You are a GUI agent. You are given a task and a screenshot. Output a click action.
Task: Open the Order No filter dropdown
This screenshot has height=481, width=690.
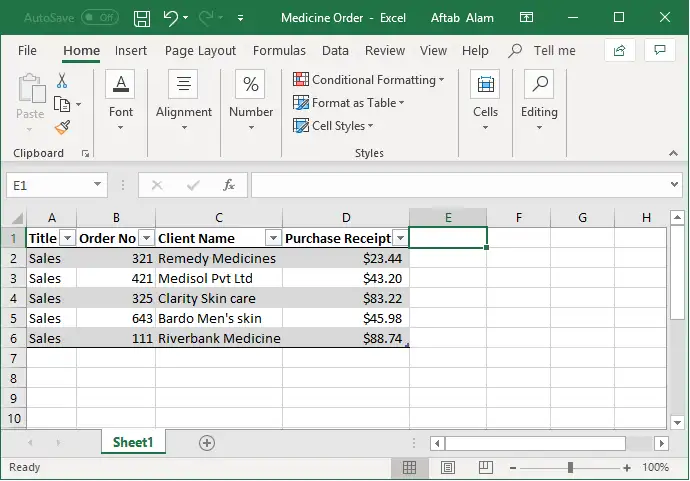(x=147, y=238)
